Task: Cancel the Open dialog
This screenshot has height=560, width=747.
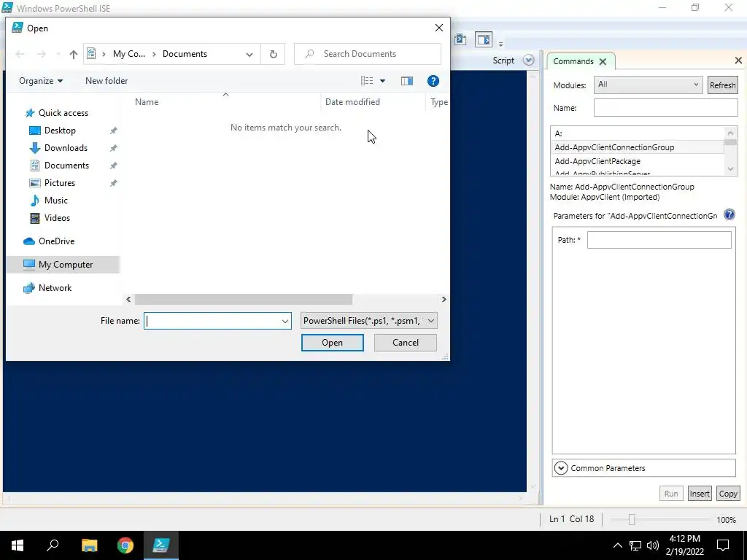Action: 406,343
